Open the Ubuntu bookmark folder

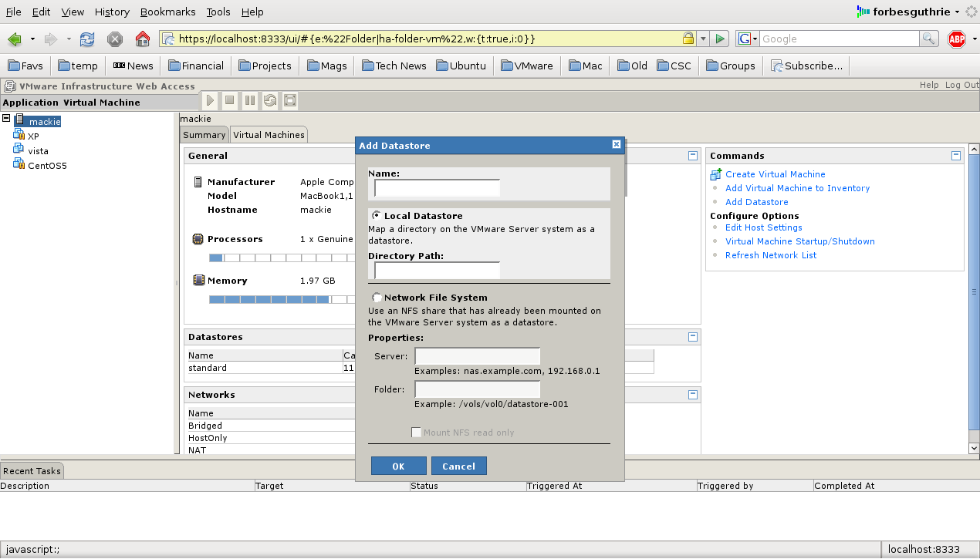point(461,66)
